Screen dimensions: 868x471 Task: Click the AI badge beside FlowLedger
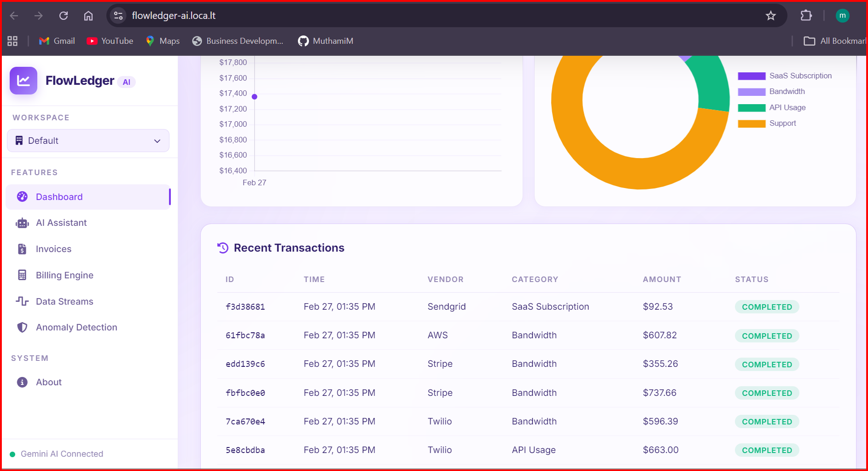[127, 82]
